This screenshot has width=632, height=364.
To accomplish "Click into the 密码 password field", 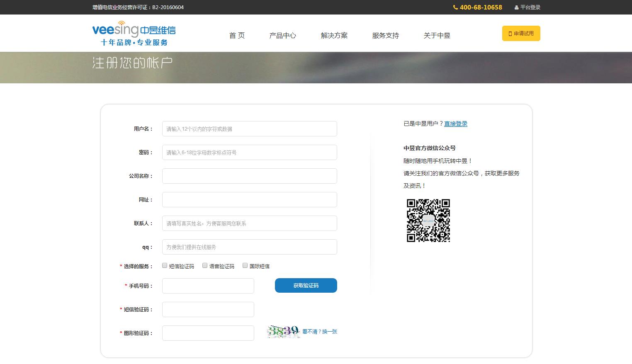I will pyautogui.click(x=249, y=153).
